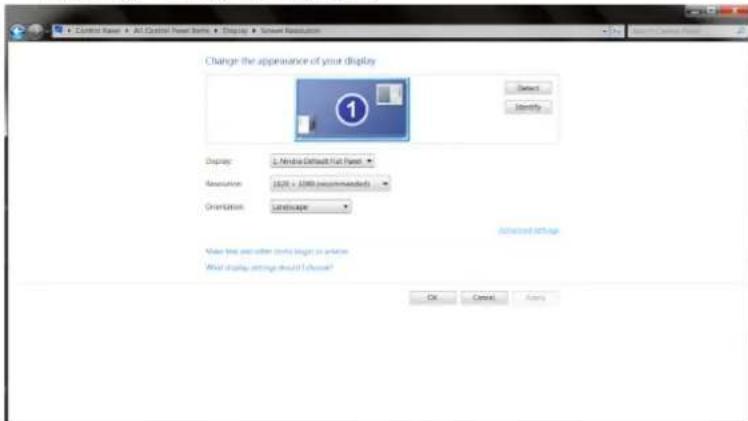
Task: Click the Control Panel icon in address bar
Action: pyautogui.click(x=60, y=32)
